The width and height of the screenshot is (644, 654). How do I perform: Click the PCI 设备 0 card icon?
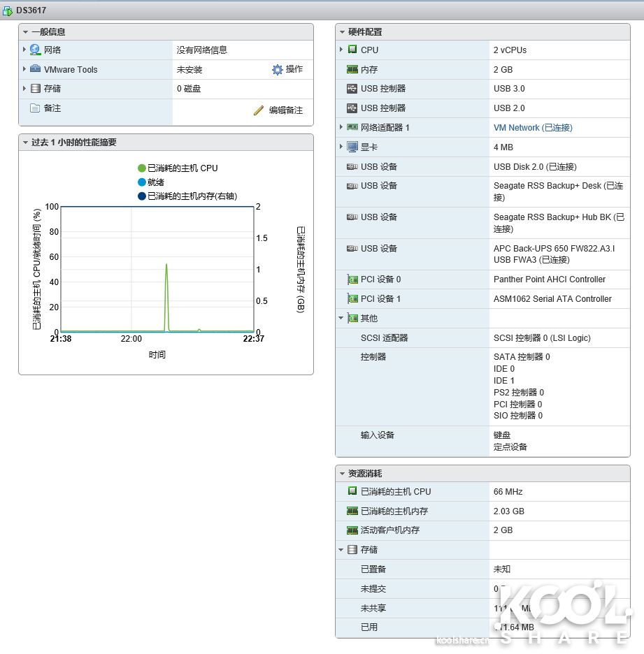tap(352, 279)
